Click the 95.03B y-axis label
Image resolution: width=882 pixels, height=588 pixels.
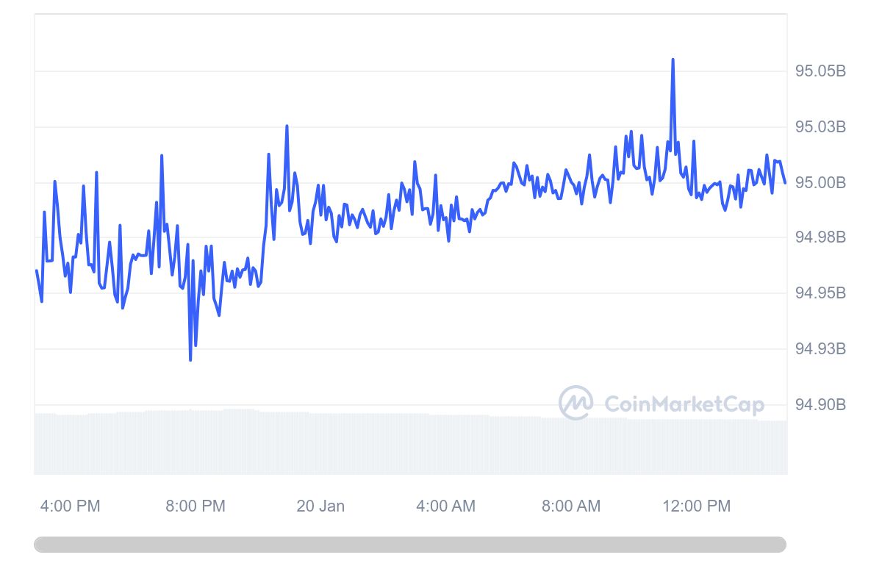[x=820, y=127]
